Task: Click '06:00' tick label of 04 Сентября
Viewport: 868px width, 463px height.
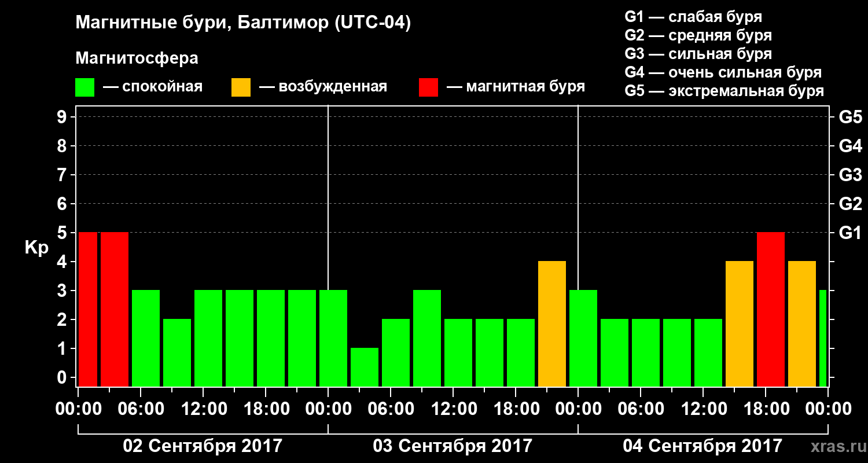Action: 641,409
